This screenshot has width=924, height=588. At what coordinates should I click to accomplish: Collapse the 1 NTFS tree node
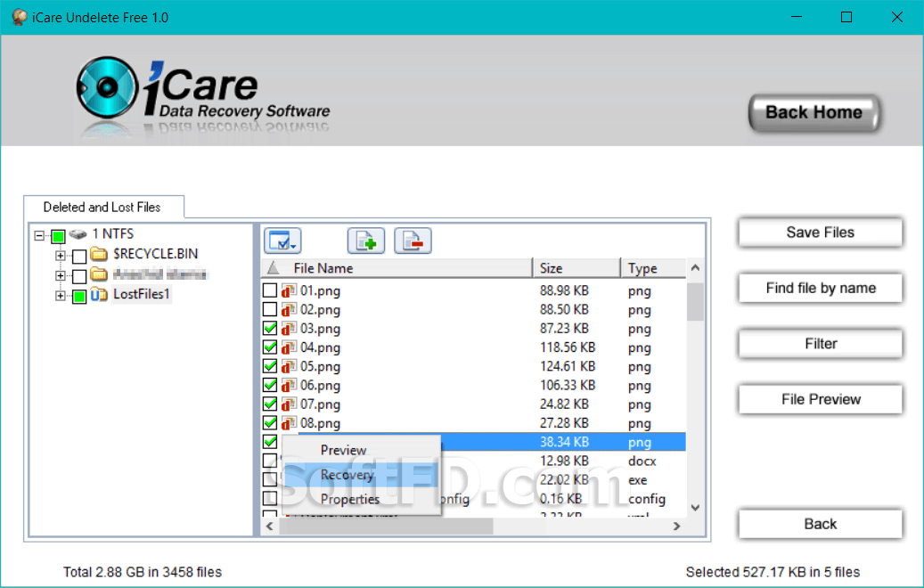pyautogui.click(x=39, y=236)
